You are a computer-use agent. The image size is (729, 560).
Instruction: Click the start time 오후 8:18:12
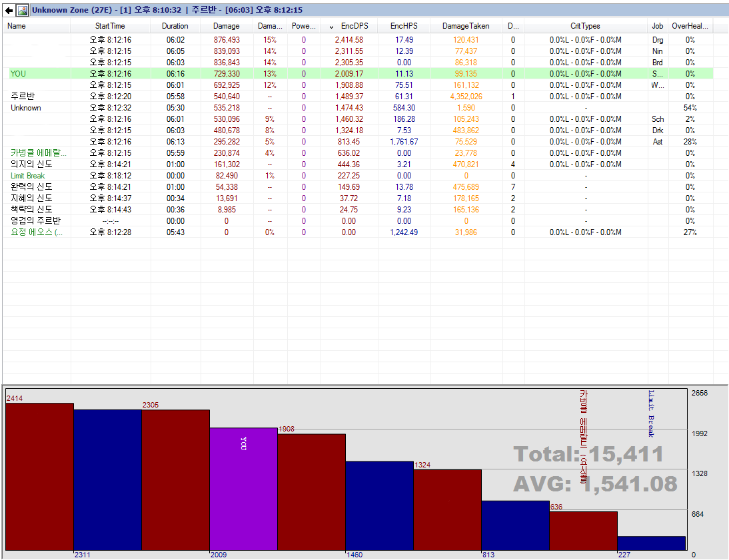click(x=110, y=176)
